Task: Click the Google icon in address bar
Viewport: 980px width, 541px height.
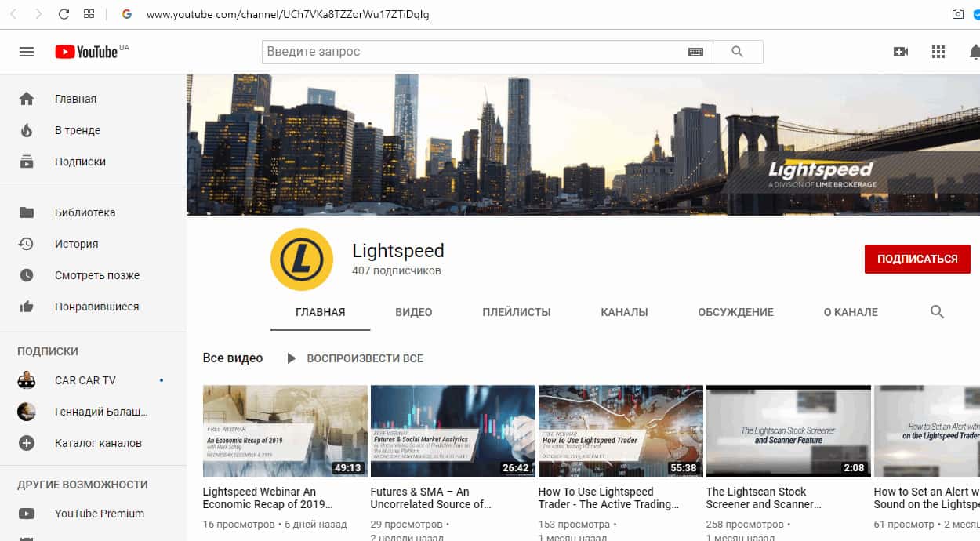Action: pos(127,14)
